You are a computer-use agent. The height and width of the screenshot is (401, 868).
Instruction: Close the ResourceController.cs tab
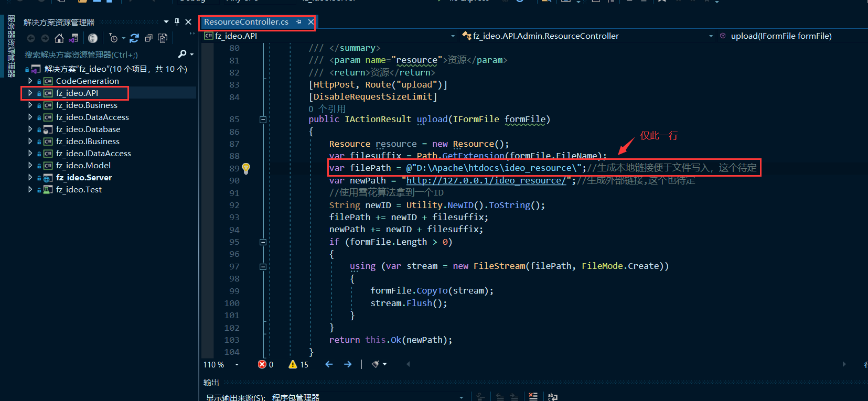tap(310, 22)
